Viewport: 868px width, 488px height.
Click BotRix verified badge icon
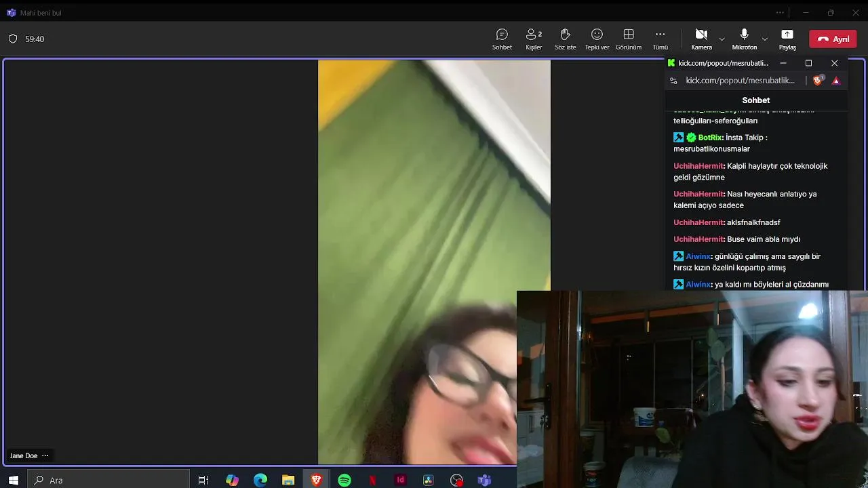click(x=691, y=138)
